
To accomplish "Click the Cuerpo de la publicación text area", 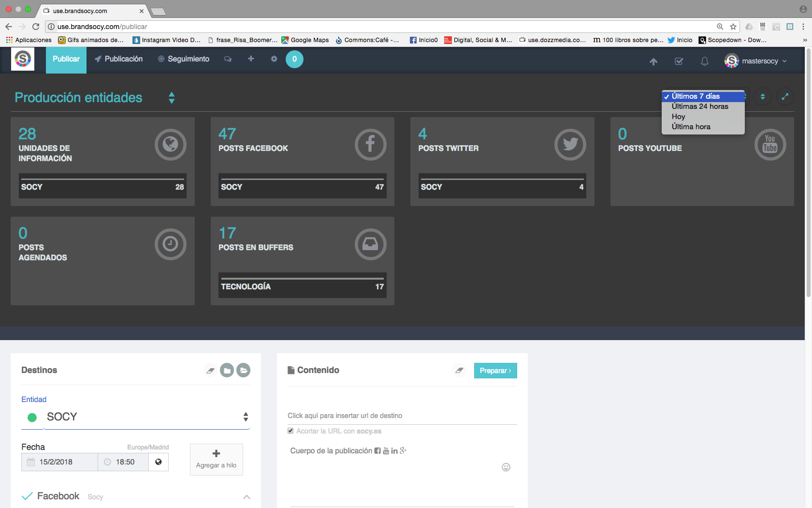I will point(402,477).
